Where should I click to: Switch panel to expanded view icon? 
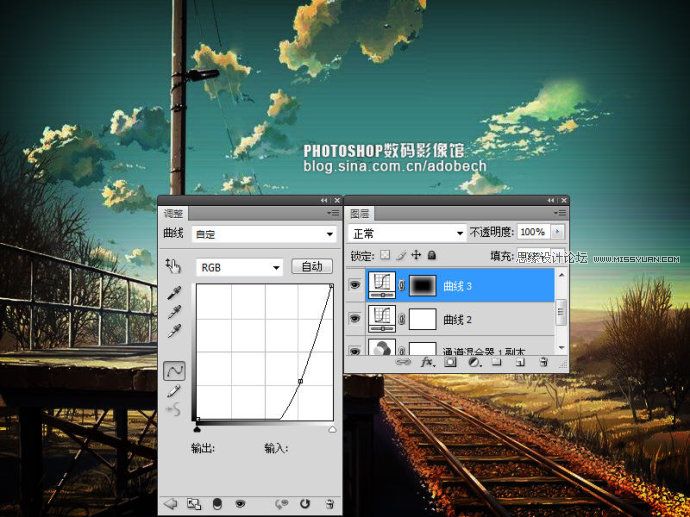194,504
